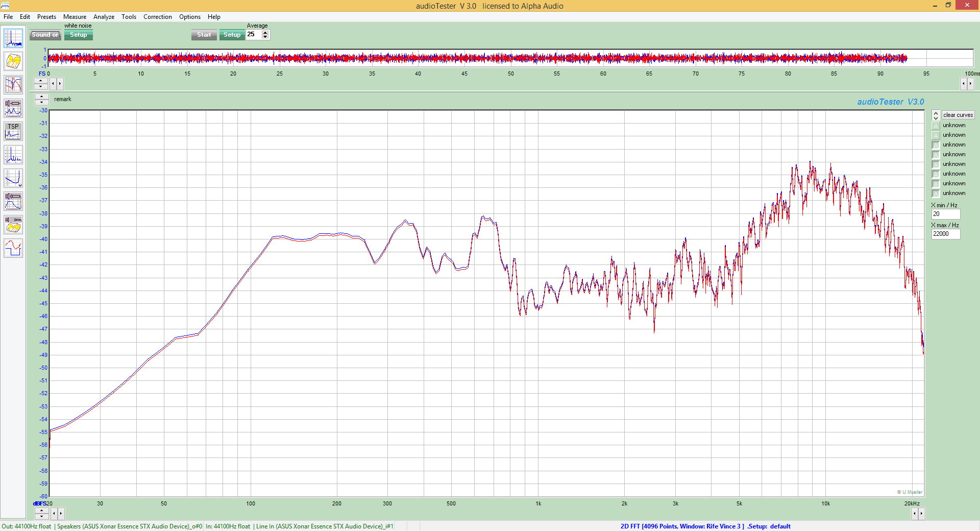Click the FS scale up arrow under waveform
Image resolution: width=980 pixels, height=531 pixels.
coord(41,81)
